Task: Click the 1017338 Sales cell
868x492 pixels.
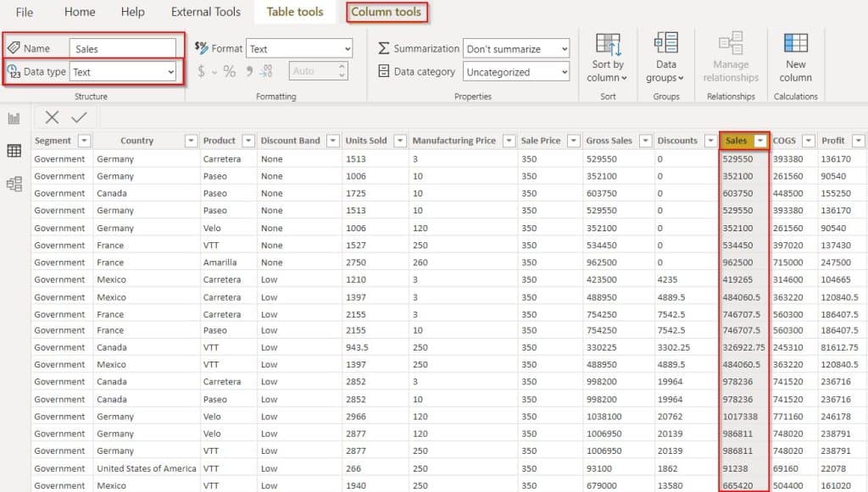Action: tap(740, 417)
